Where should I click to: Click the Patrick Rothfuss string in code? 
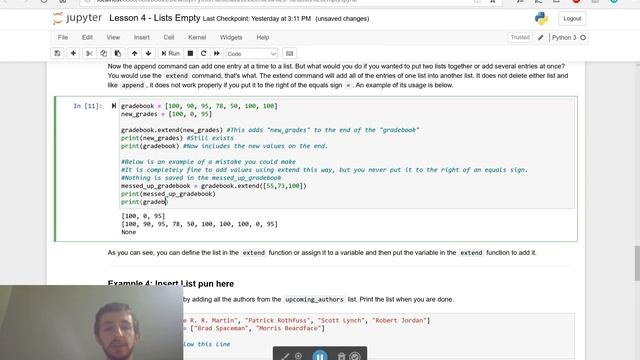point(279,320)
